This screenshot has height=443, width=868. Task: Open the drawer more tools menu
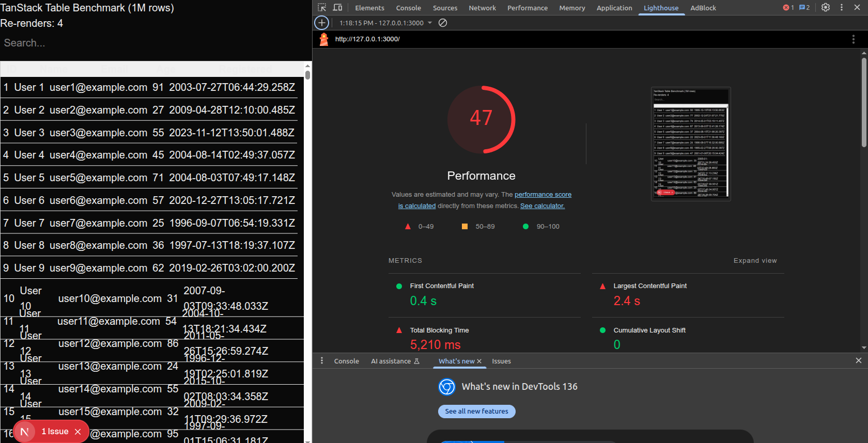click(x=322, y=360)
